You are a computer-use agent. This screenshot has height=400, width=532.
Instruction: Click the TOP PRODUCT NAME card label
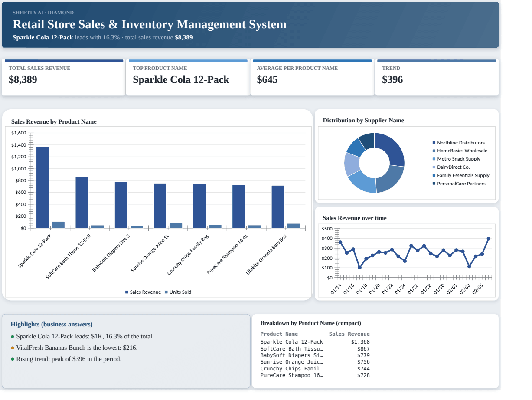pyautogui.click(x=160, y=68)
